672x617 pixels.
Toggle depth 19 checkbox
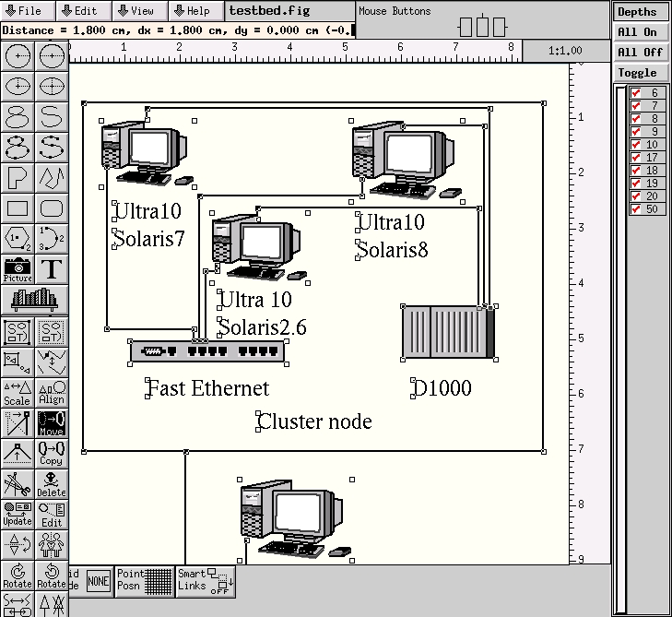636,184
